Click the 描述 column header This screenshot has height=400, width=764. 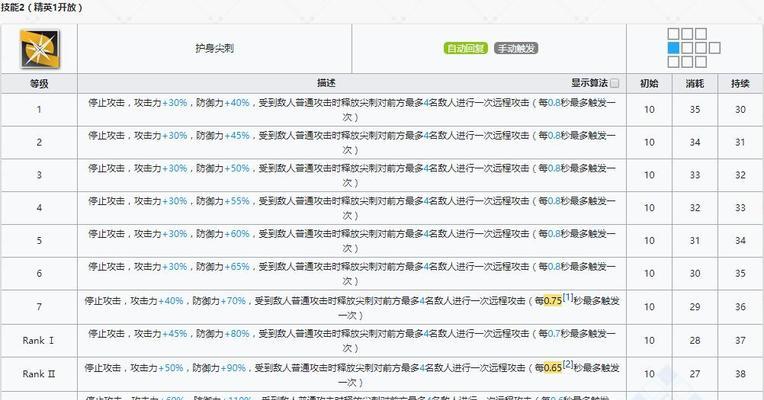(x=326, y=83)
